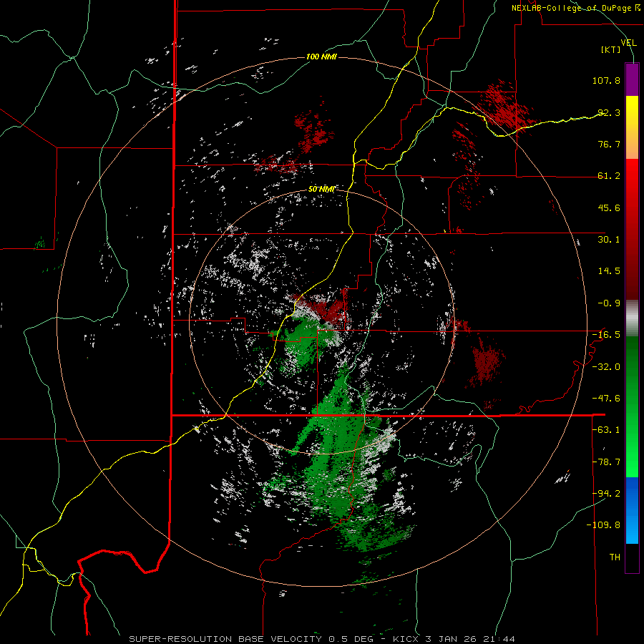Click the -0.9 velocity scale value
Screen dimensions: 644x644
pyautogui.click(x=609, y=303)
